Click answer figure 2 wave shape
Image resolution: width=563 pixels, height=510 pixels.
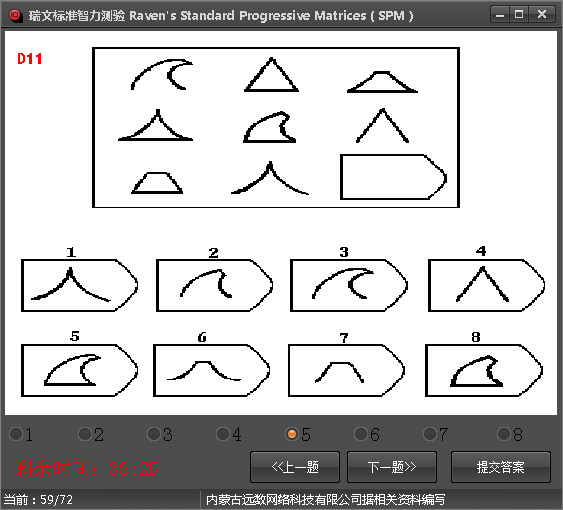[214, 285]
